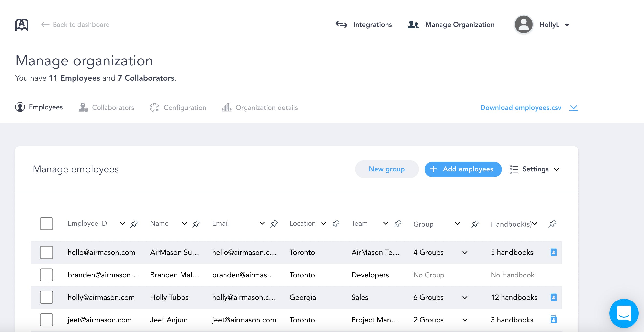Expand the 4 Groups dropdown

click(x=465, y=253)
